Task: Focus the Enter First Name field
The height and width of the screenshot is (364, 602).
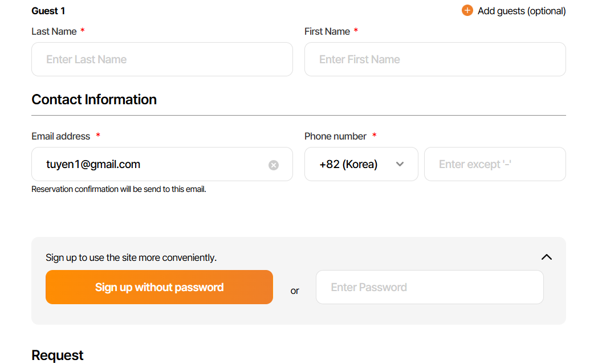Action: (x=435, y=59)
